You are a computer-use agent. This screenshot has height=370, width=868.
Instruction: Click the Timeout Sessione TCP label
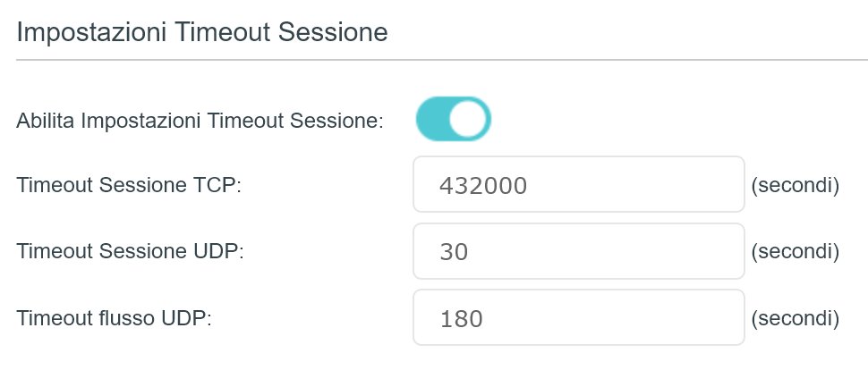tap(130, 186)
